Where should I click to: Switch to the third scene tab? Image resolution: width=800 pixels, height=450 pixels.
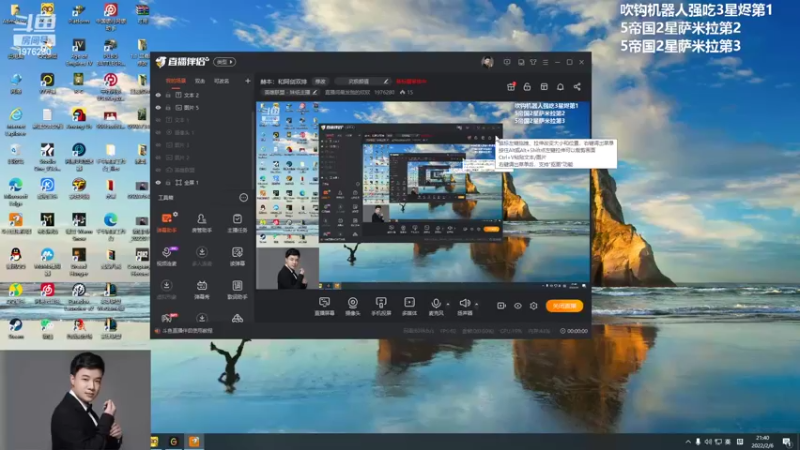point(221,81)
